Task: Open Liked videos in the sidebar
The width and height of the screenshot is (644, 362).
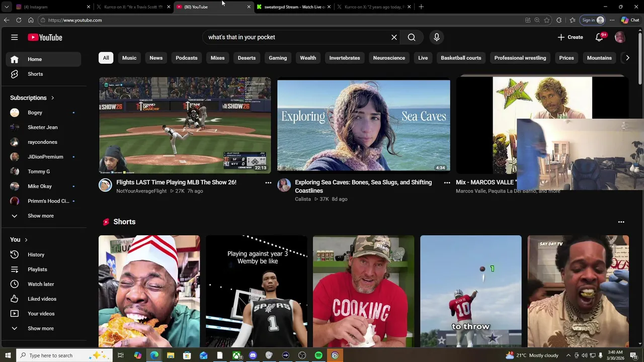Action: (x=43, y=299)
